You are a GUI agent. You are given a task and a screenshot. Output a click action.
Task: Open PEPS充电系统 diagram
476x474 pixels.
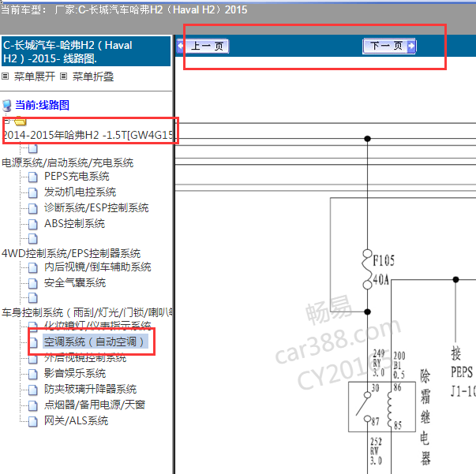(x=77, y=176)
